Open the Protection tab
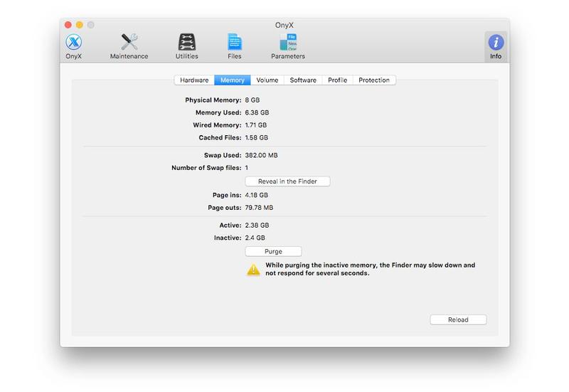This screenshot has height=392, width=569. 374,80
